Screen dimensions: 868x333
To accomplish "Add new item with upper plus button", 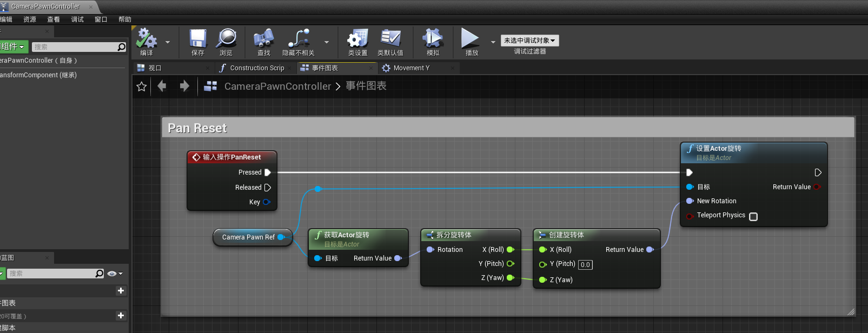I will (x=121, y=291).
